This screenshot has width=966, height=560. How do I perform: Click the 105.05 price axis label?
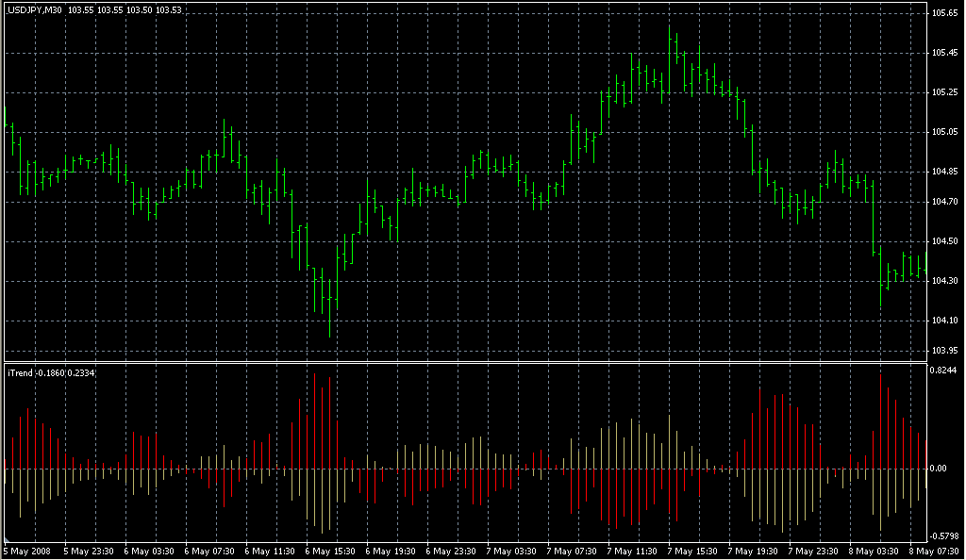[945, 132]
